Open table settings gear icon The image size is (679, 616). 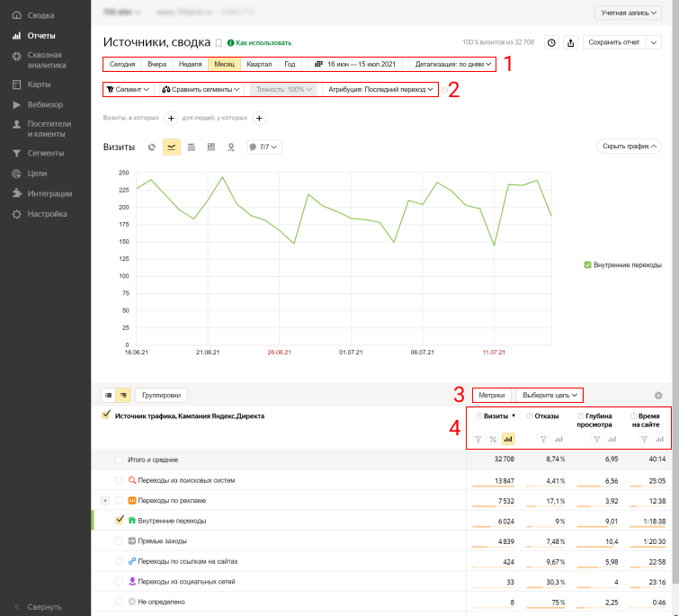pyautogui.click(x=657, y=395)
